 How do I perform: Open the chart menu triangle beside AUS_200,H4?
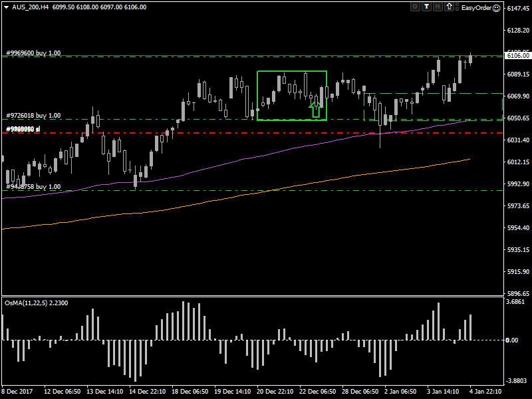pyautogui.click(x=6, y=7)
